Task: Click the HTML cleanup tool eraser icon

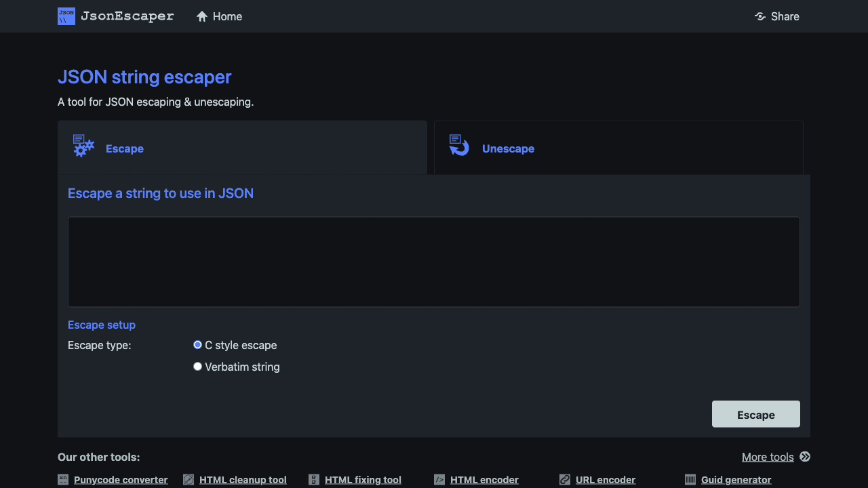Action: pos(188,479)
